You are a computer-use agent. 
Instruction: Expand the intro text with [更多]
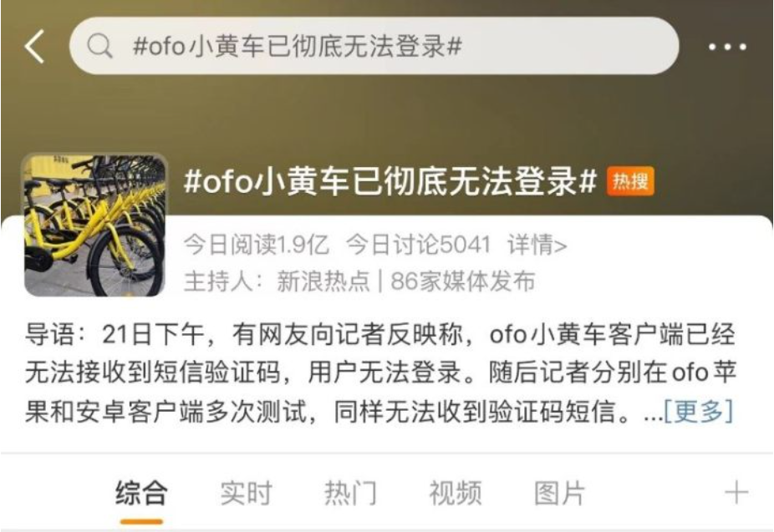pyautogui.click(x=699, y=411)
